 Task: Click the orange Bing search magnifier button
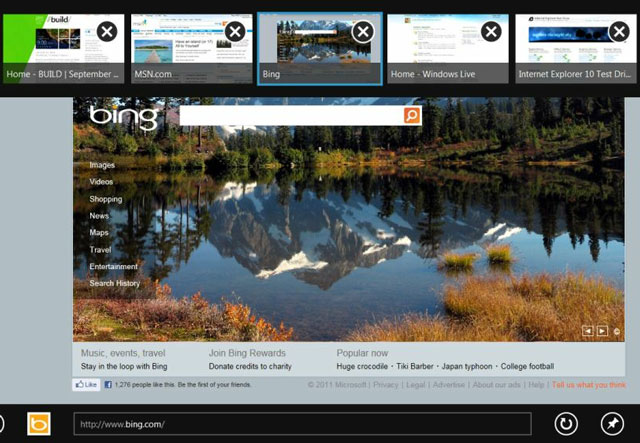pos(412,116)
